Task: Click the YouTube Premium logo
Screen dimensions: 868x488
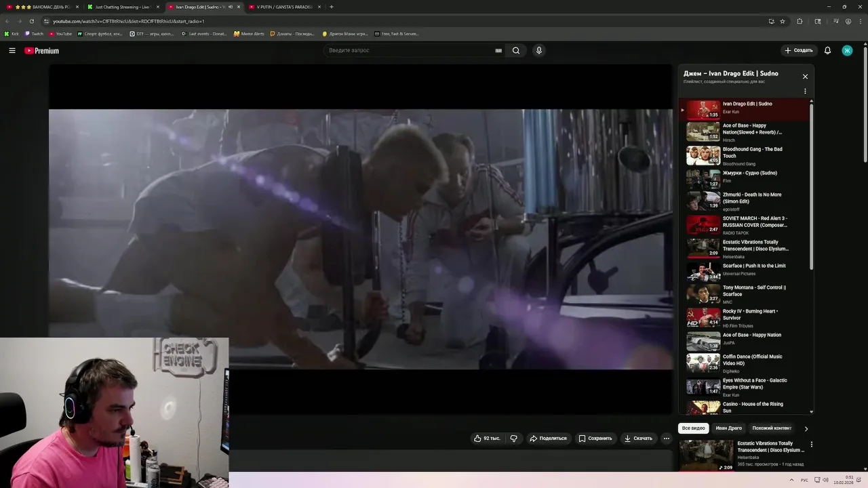Action: 41,50
